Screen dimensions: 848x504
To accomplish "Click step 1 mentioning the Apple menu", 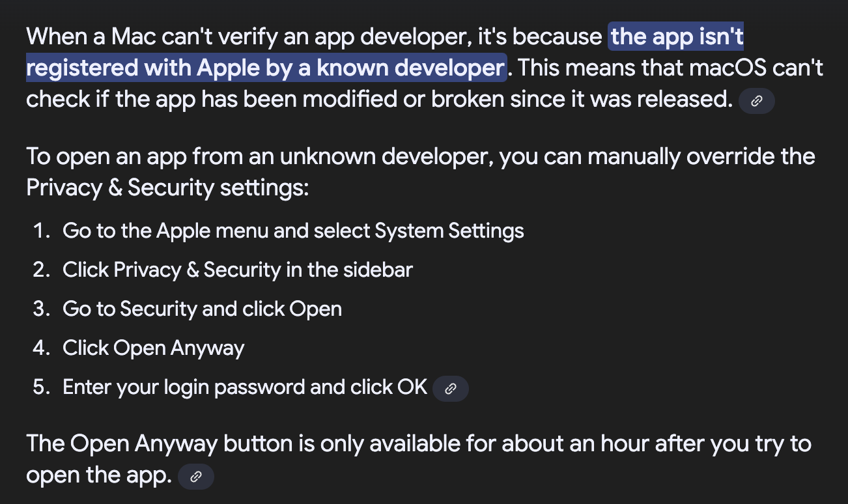I will tap(293, 231).
